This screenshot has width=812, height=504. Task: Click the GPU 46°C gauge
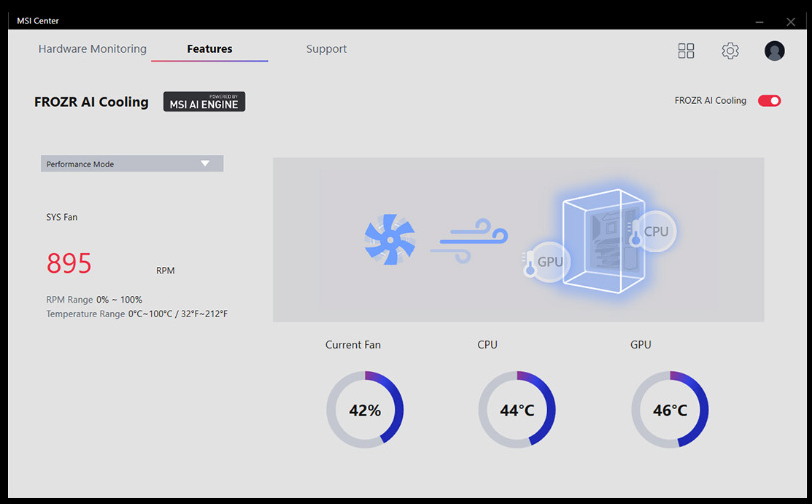coord(670,410)
